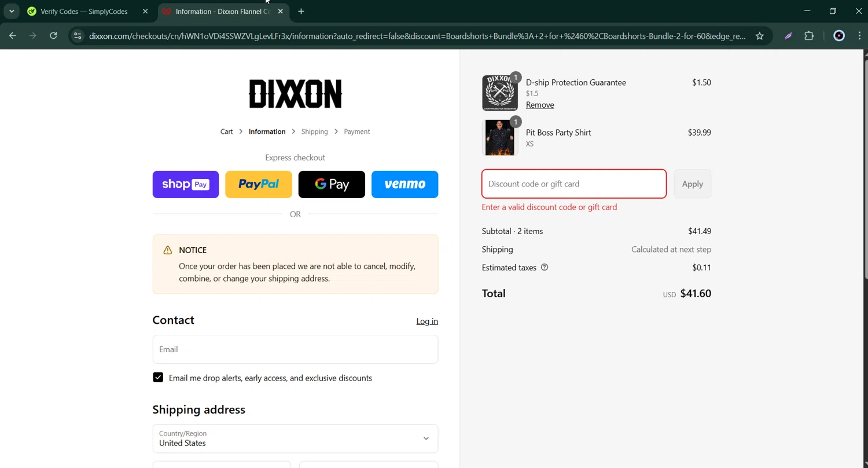Go forward in browser history
Image resolution: width=868 pixels, height=468 pixels.
(33, 36)
